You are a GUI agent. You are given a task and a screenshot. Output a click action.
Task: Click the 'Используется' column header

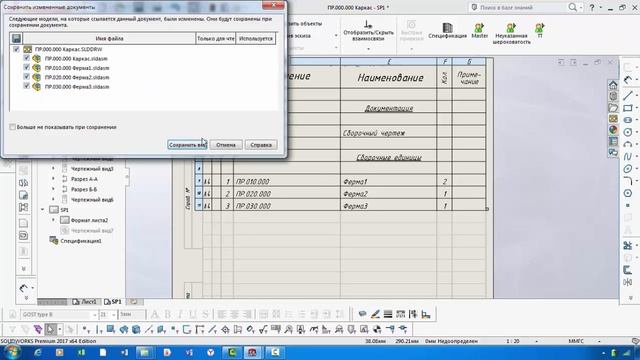[256, 38]
